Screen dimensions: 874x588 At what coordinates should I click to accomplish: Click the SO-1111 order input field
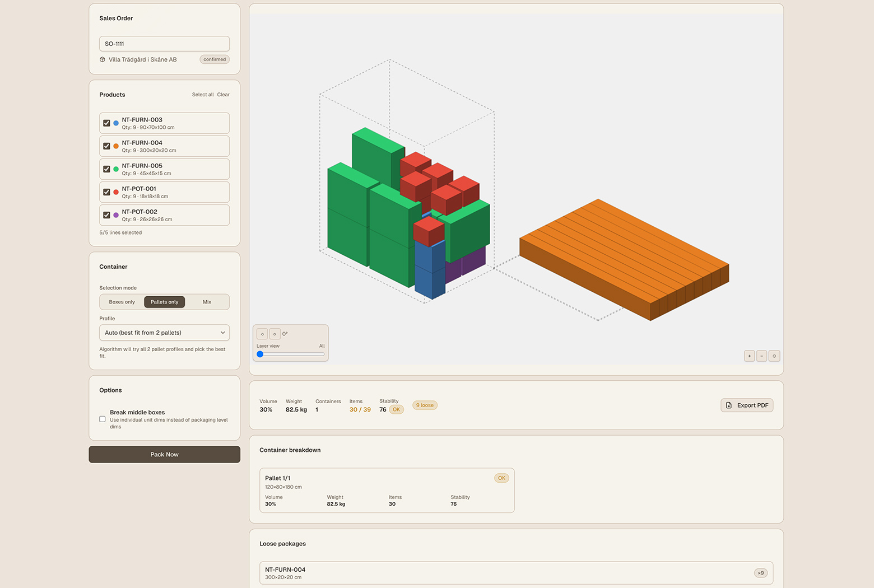click(164, 44)
